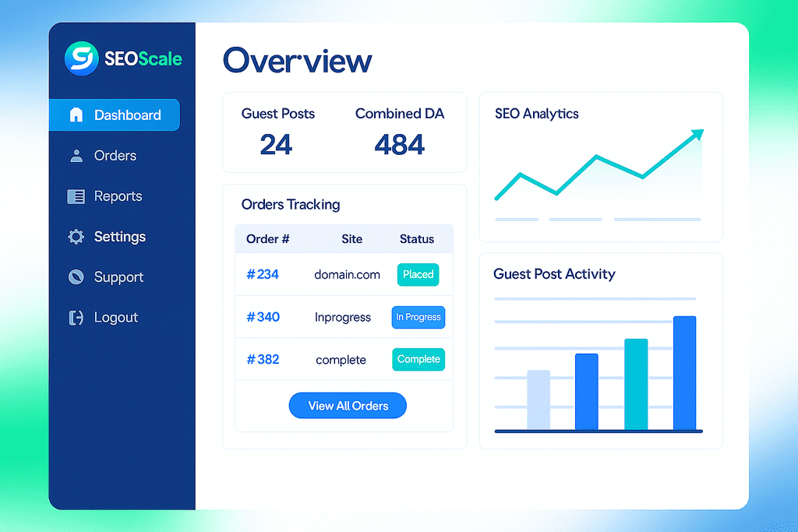This screenshot has height=532, width=798.
Task: Click the Placed status badge
Action: pos(418,274)
